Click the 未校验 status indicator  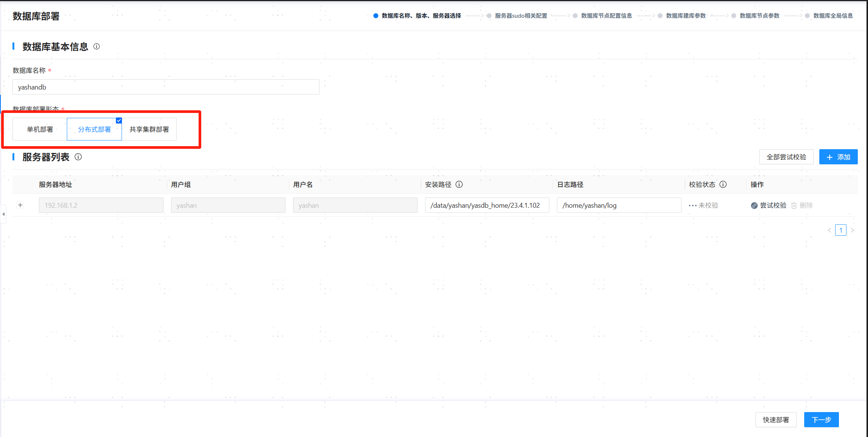point(704,205)
